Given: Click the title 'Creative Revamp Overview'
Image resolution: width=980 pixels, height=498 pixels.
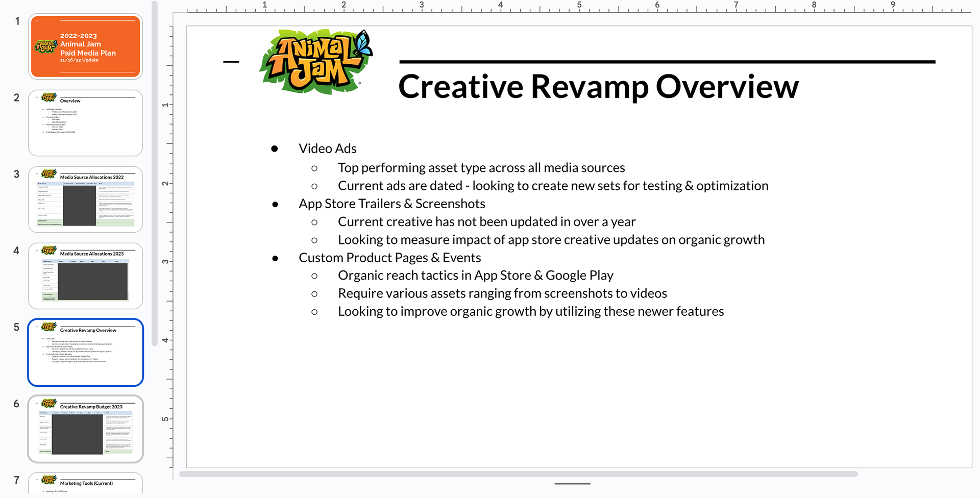Looking at the screenshot, I should (x=598, y=87).
